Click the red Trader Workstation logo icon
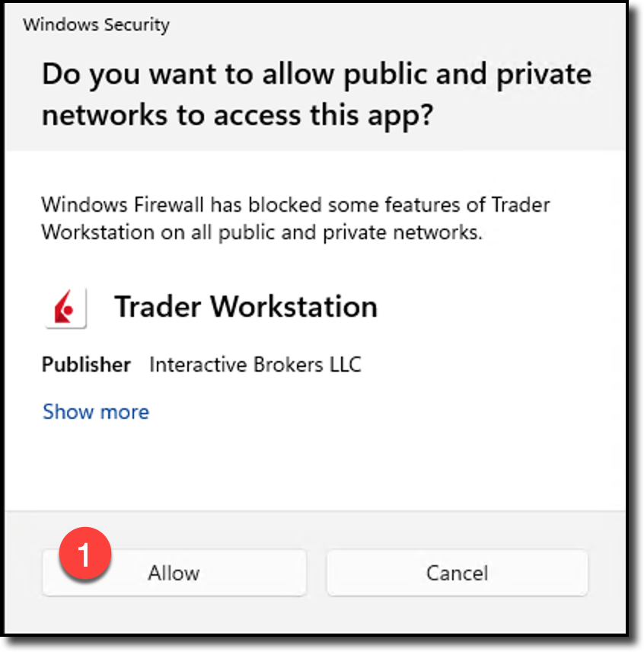This screenshot has width=644, height=652. 65,308
